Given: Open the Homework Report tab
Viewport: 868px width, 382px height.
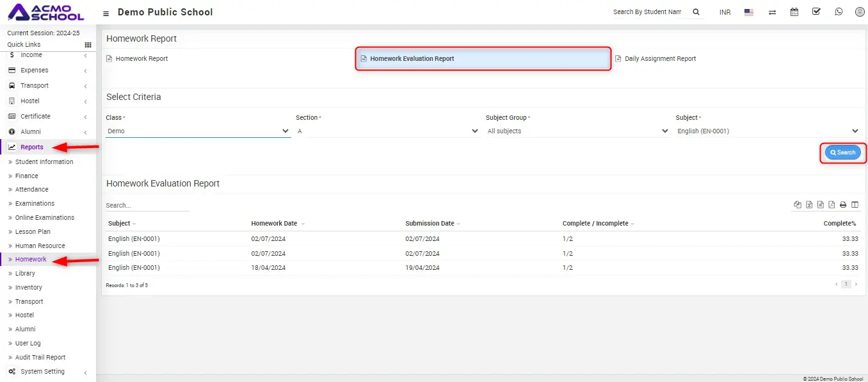Looking at the screenshot, I should (x=141, y=58).
